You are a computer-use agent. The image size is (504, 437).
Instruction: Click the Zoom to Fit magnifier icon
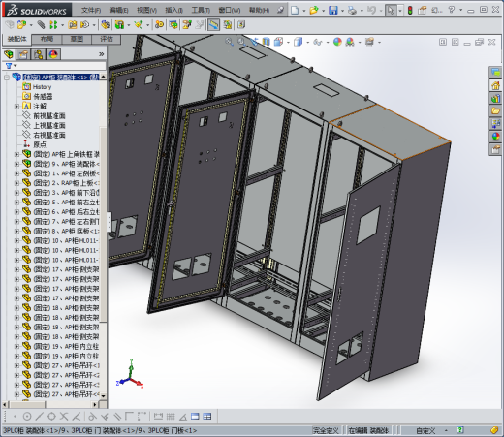(229, 42)
